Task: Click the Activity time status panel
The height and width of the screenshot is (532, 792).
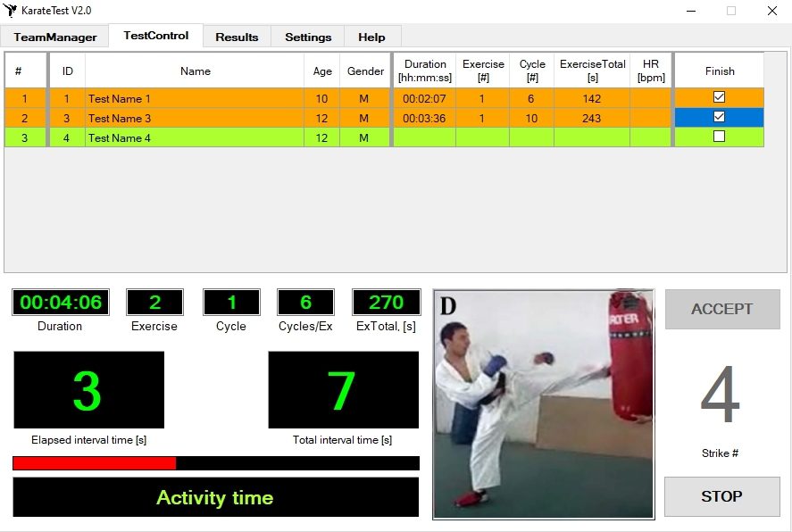Action: click(x=215, y=497)
